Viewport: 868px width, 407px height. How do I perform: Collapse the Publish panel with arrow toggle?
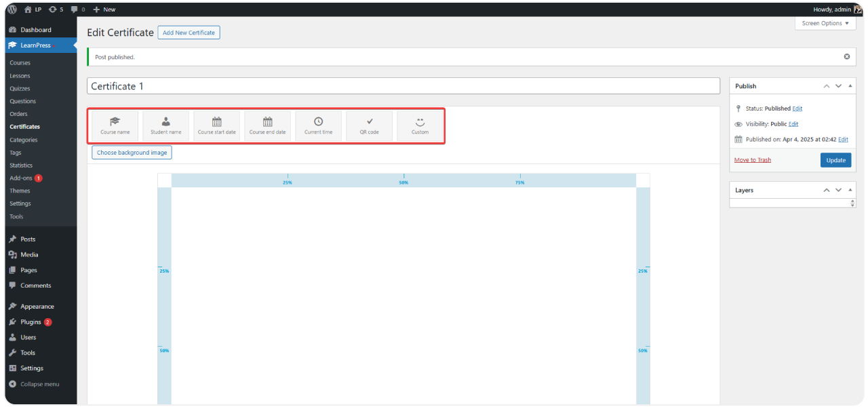coord(850,86)
